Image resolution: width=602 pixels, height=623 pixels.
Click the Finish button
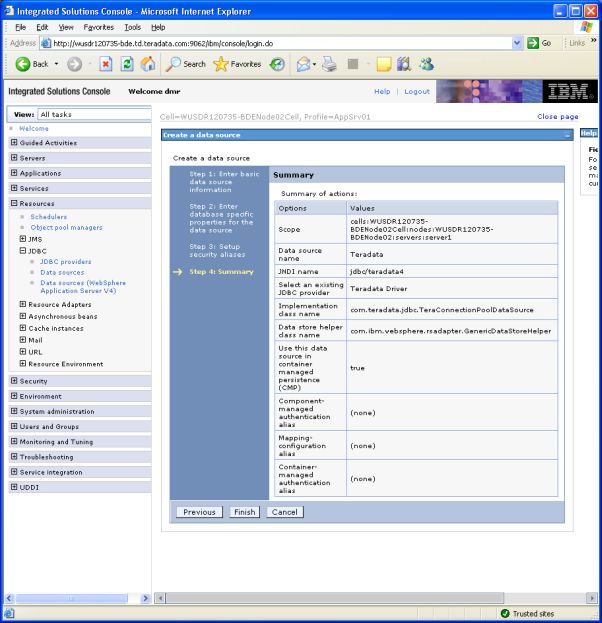pyautogui.click(x=244, y=512)
